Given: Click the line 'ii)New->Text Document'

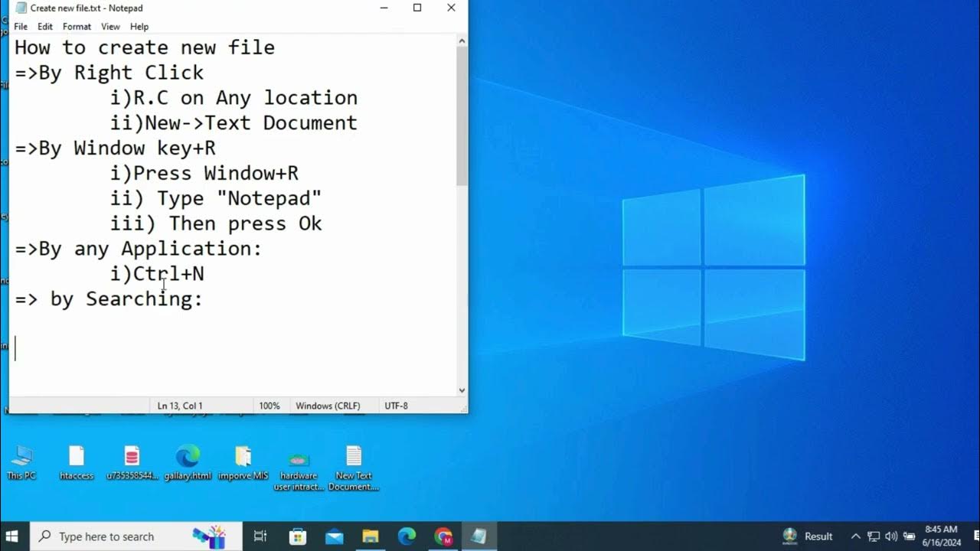Looking at the screenshot, I should (234, 123).
